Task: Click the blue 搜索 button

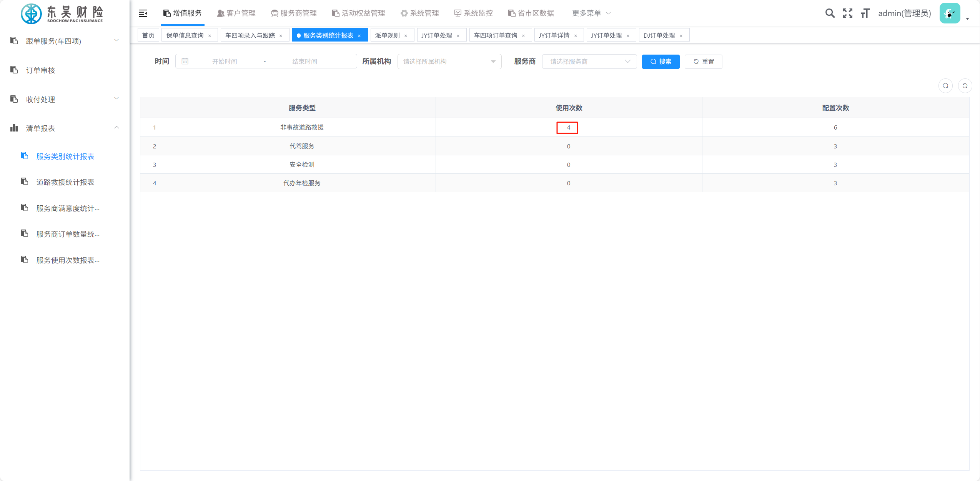Action: (661, 62)
